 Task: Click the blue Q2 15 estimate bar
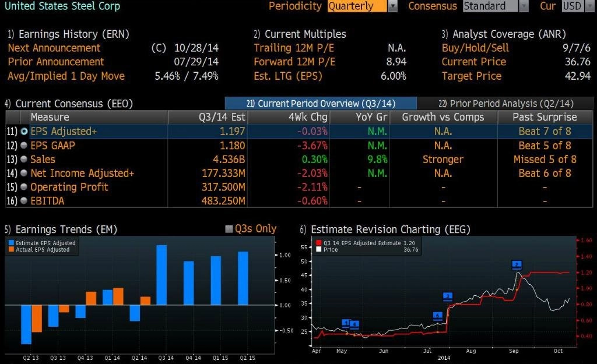(x=243, y=278)
